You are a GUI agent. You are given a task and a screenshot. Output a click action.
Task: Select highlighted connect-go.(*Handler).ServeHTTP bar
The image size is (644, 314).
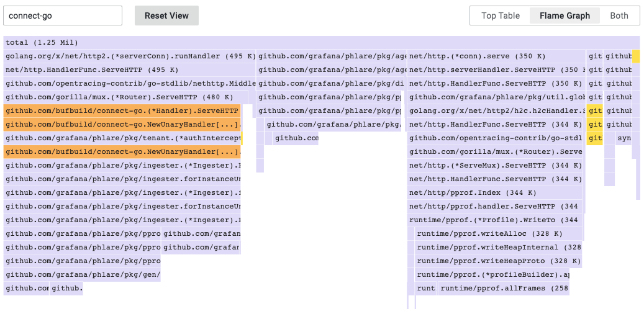[122, 111]
